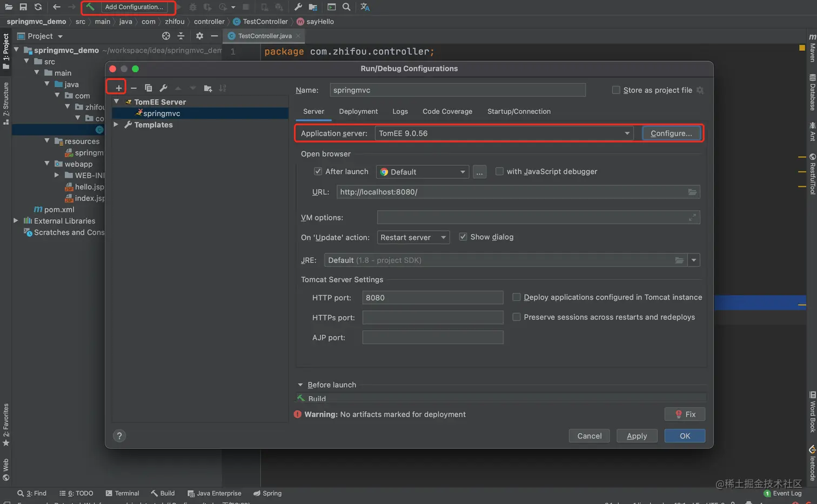Collapse Before launch section

tap(300, 385)
